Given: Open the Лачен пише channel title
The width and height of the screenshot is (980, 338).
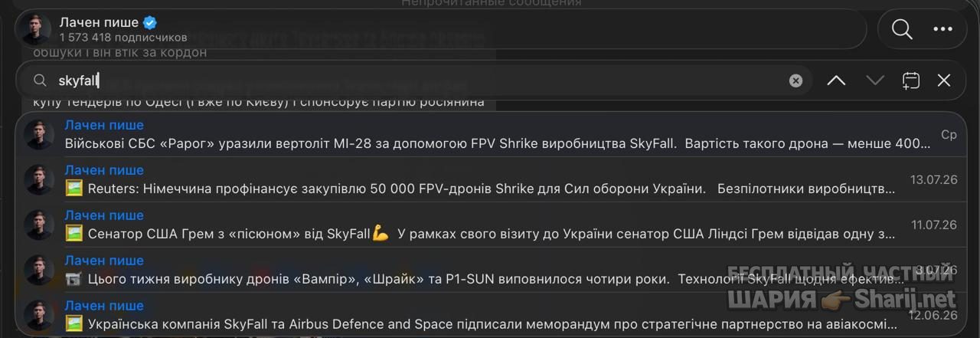Looking at the screenshot, I should 99,22.
